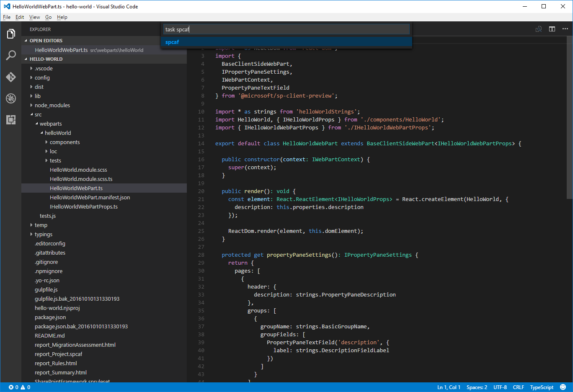Change indentation via Spaces: 2
This screenshot has width=573, height=392.
(477, 387)
